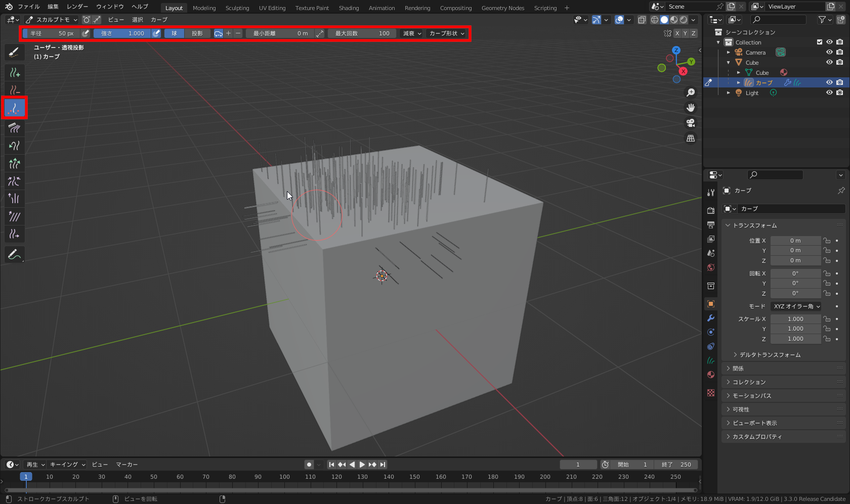Pin the properties editor context

pos(841,191)
